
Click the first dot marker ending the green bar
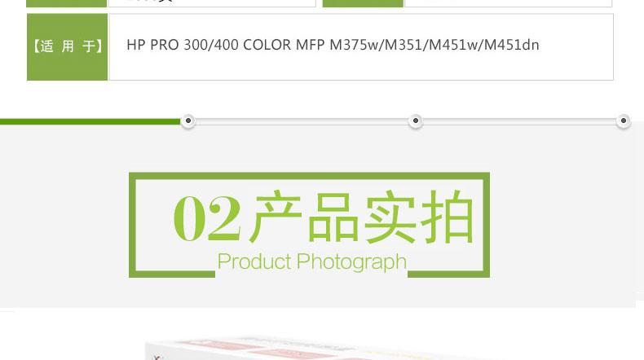tap(188, 121)
